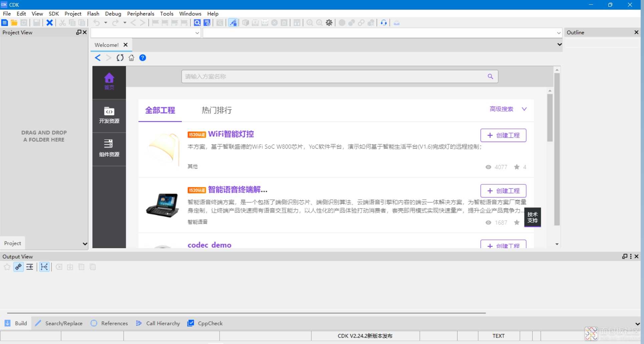Open the Undo history dropdown arrow
The height and width of the screenshot is (344, 644).
(x=105, y=23)
